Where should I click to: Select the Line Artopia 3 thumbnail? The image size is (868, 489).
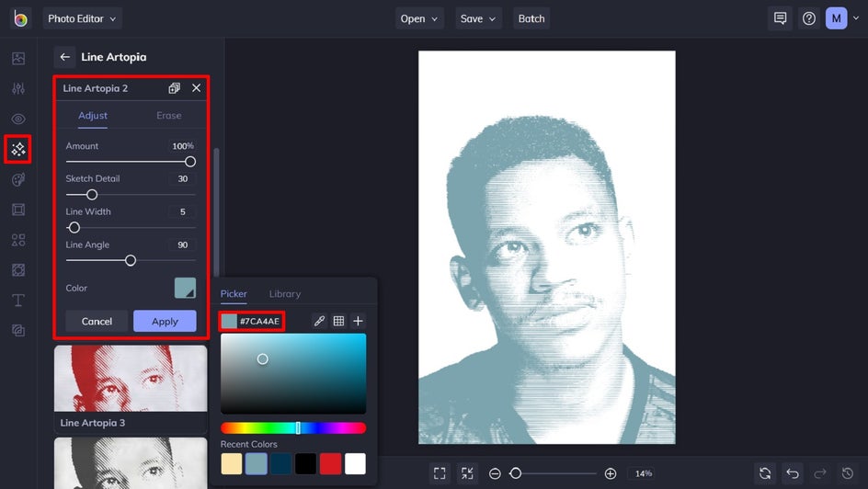tap(131, 388)
